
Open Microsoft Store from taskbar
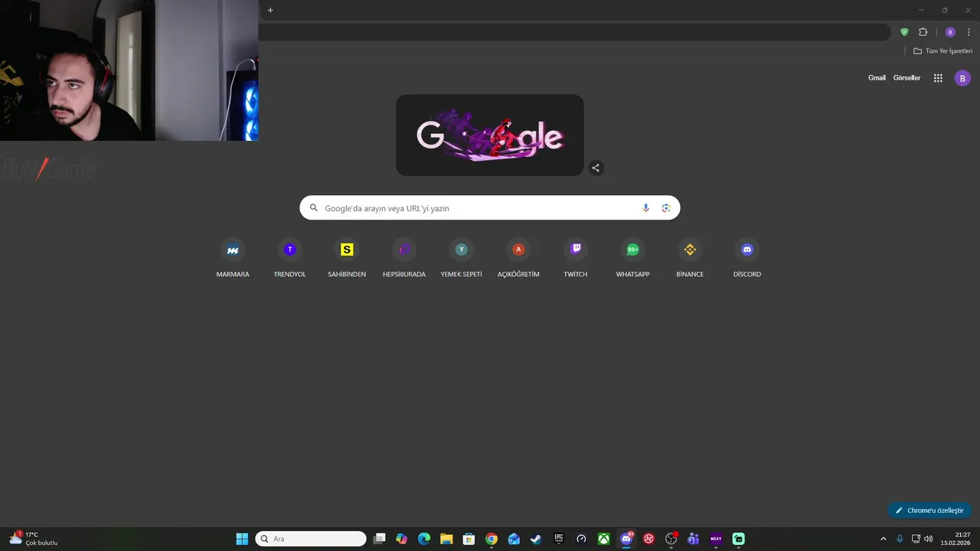click(469, 539)
